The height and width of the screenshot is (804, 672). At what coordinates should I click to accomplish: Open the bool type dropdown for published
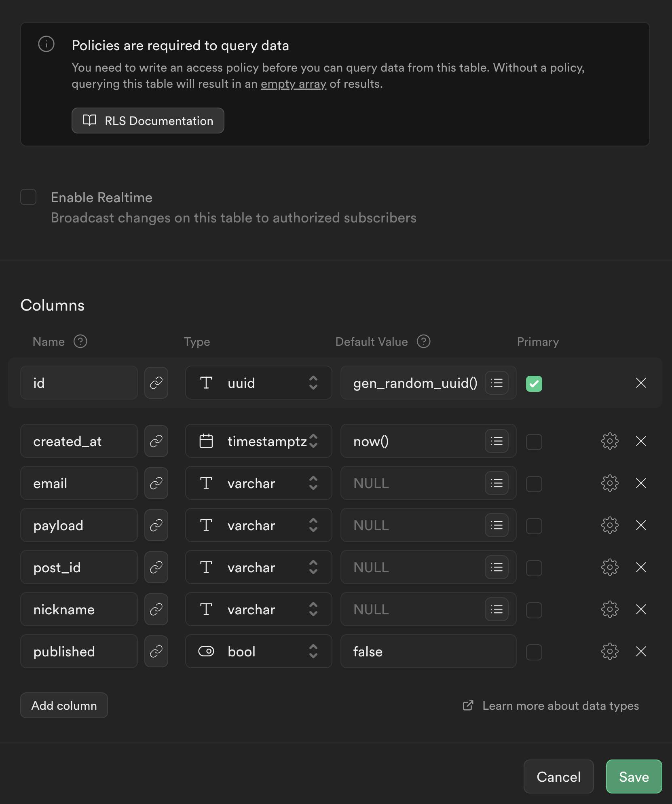258,651
